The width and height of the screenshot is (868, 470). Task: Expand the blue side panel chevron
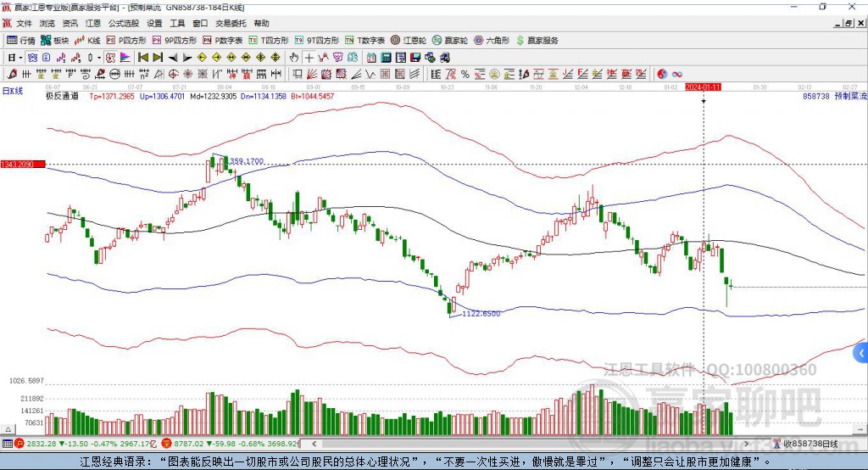tap(861, 353)
